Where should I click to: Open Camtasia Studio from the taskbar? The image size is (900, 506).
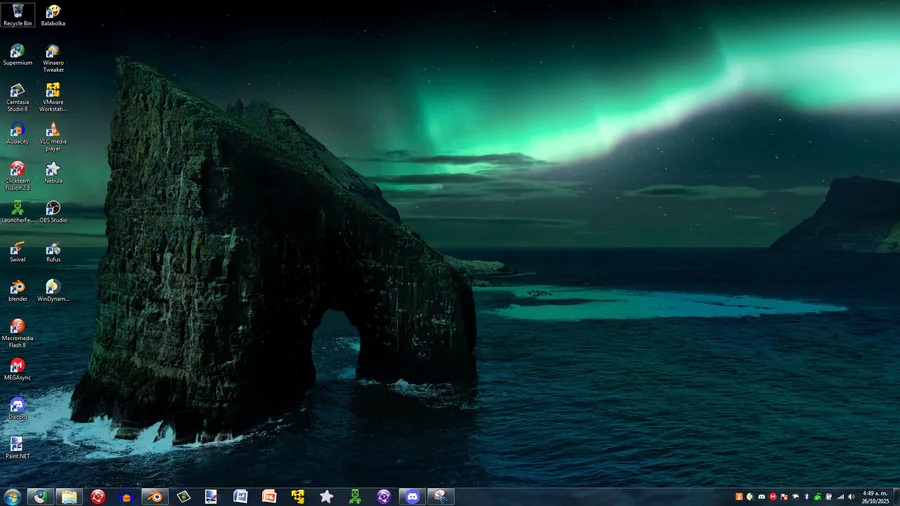click(x=183, y=497)
